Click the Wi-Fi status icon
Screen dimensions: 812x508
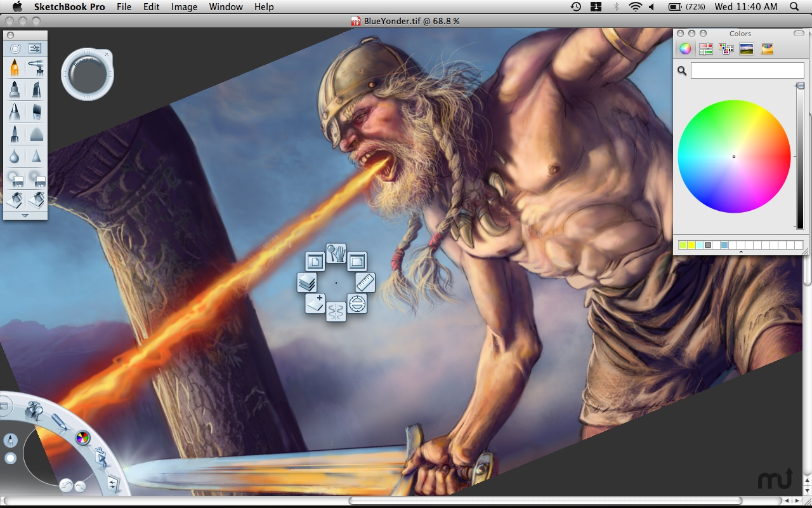636,7
